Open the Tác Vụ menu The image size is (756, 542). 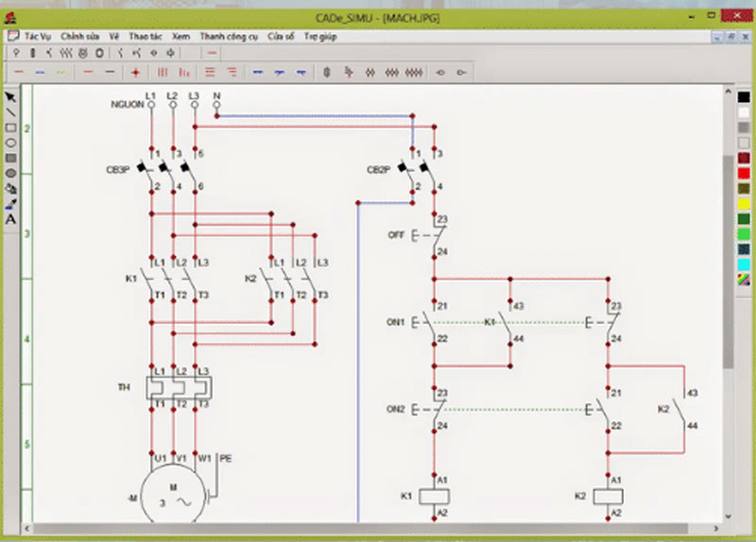click(38, 37)
